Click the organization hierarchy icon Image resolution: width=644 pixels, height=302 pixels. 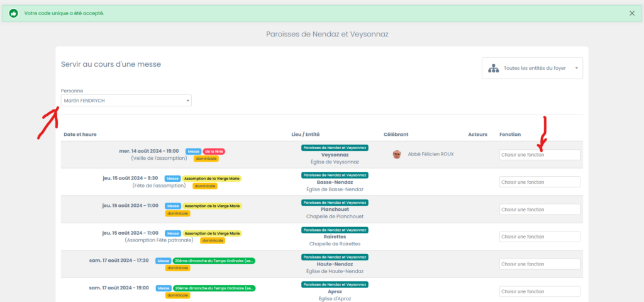click(494, 68)
